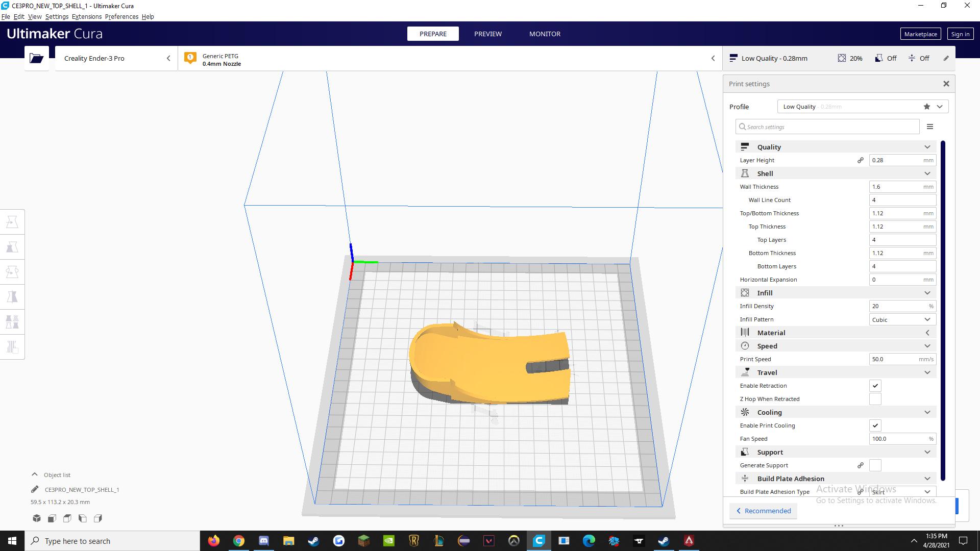Screen dimensions: 980x551
Task: Open Chrome from the taskbar
Action: (x=239, y=541)
